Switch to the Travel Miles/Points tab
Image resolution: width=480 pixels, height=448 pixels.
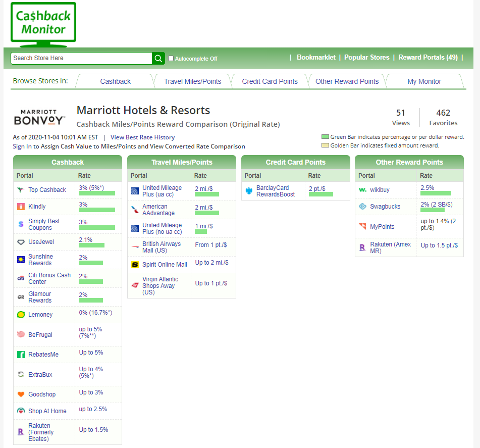pyautogui.click(x=192, y=81)
